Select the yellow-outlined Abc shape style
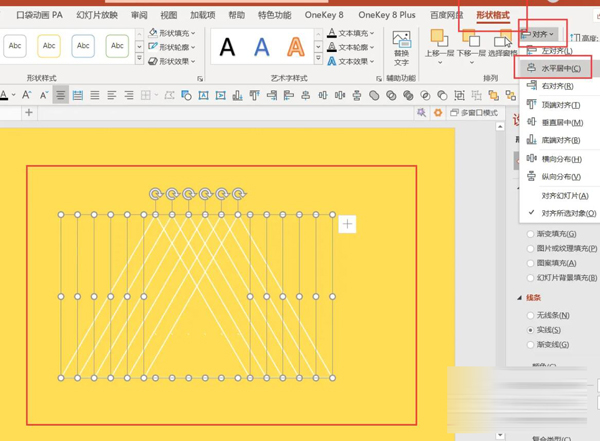This screenshot has height=441, width=600. point(49,46)
